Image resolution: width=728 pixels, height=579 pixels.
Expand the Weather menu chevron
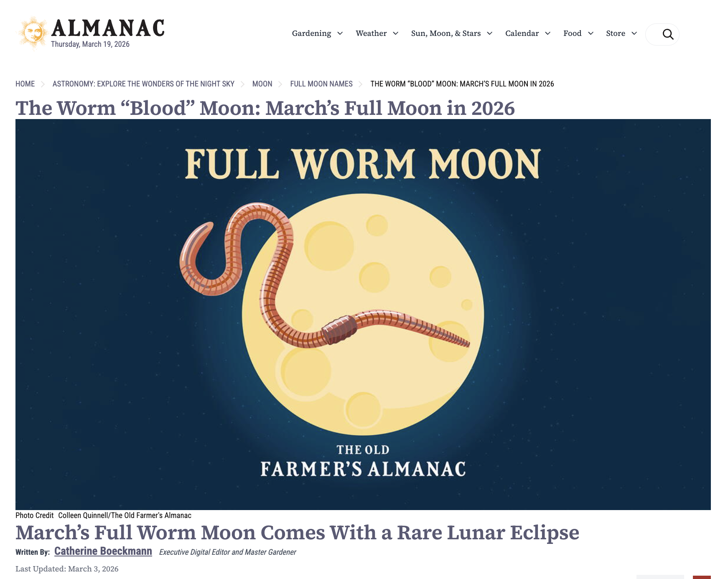[395, 33]
